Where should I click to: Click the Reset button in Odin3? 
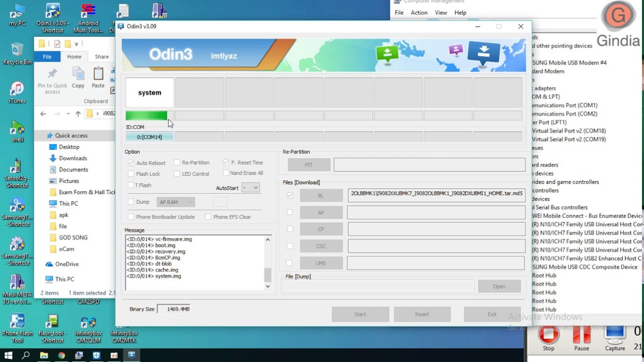pyautogui.click(x=422, y=314)
